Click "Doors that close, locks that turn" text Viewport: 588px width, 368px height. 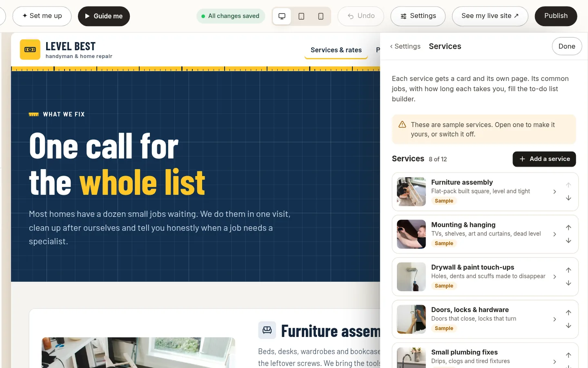point(474,319)
